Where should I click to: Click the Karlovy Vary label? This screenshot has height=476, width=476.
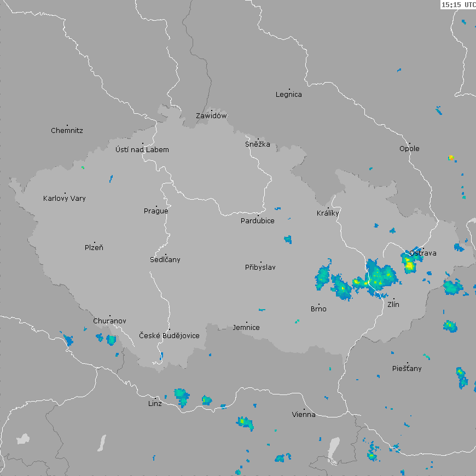(x=65, y=198)
